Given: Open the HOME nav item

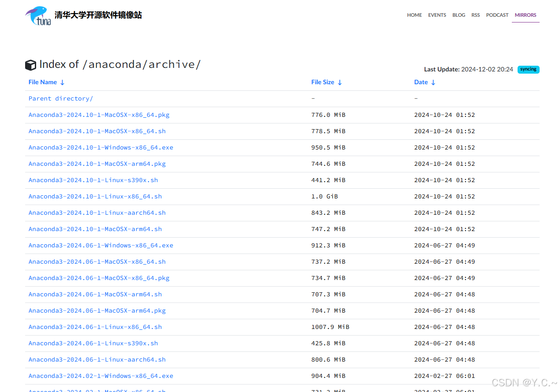Looking at the screenshot, I should [x=414, y=15].
